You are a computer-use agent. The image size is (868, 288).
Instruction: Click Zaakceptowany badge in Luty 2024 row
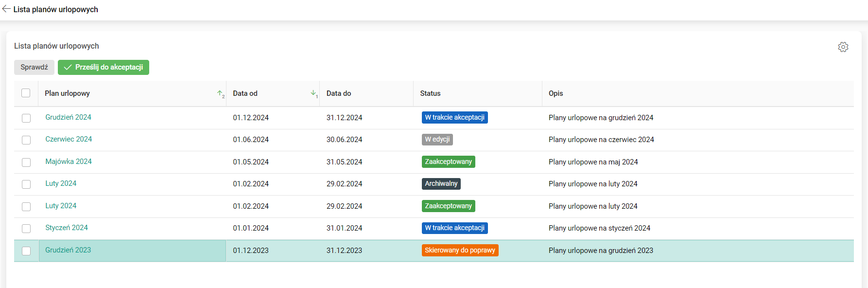point(448,206)
